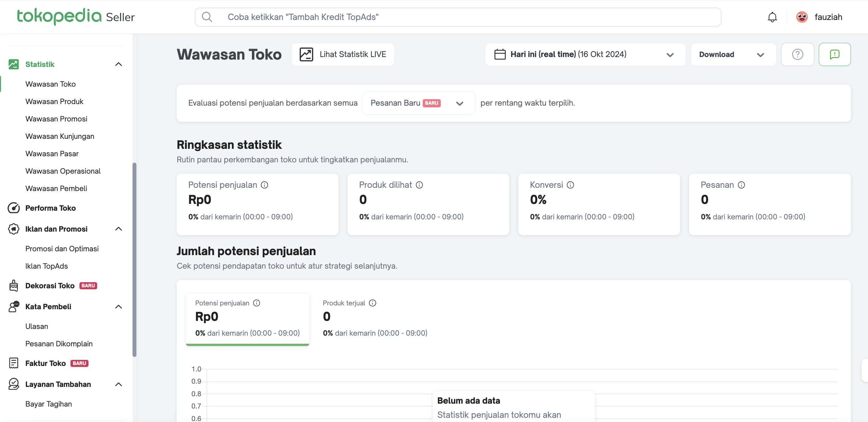The height and width of the screenshot is (422, 868).
Task: Click info icon beside Produk dilihat
Action: 419,185
